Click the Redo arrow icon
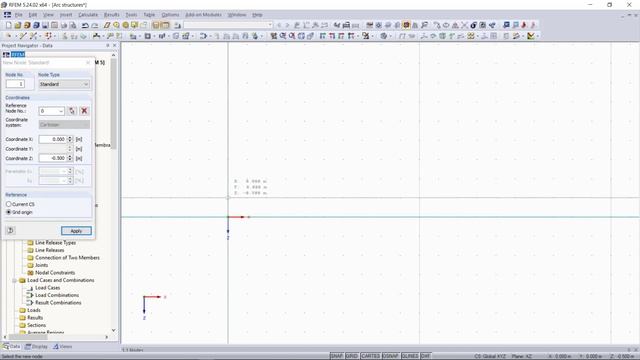 coord(94,25)
